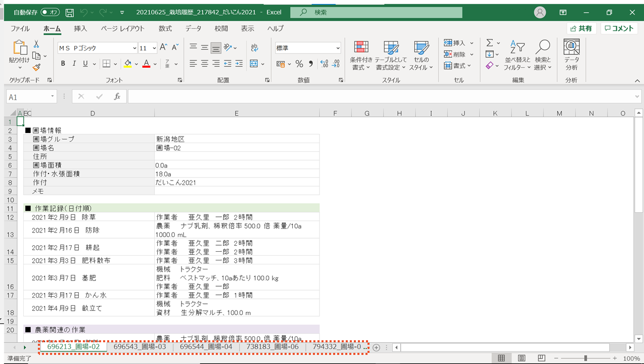The width and height of the screenshot is (644, 364).
Task: Switch to Page Break Preview in status bar
Action: tap(541, 358)
